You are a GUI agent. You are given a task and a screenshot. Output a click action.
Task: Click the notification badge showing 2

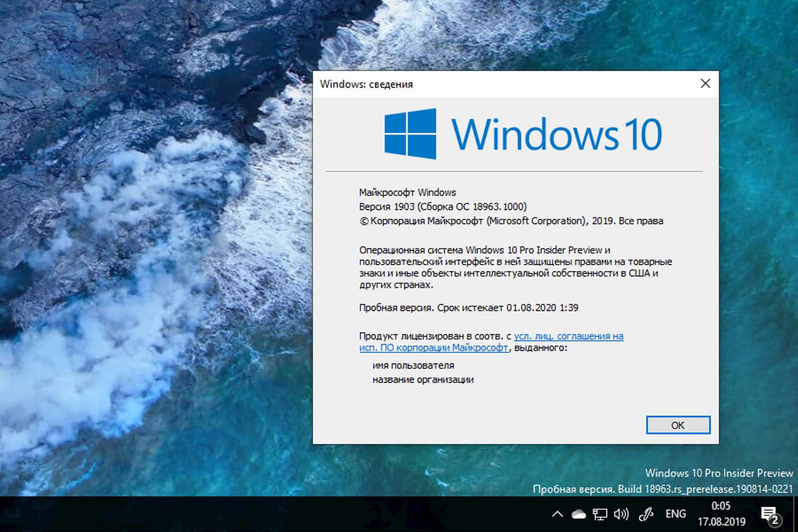pyautogui.click(x=775, y=520)
